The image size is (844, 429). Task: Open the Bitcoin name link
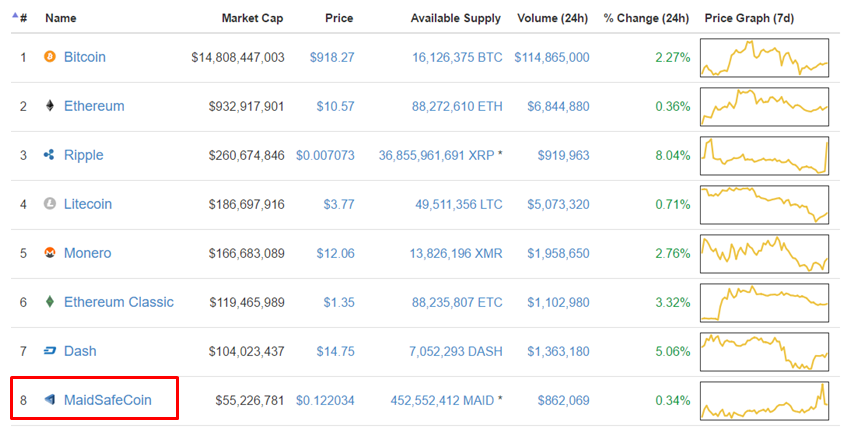point(85,57)
